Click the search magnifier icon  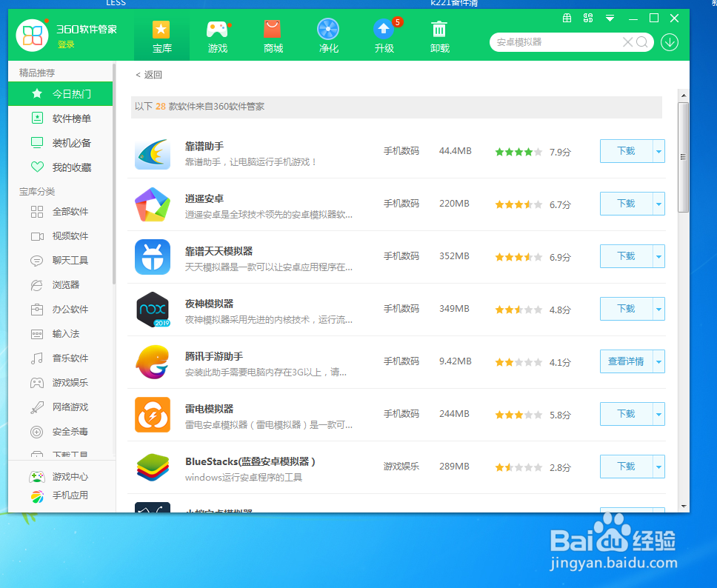tap(642, 42)
